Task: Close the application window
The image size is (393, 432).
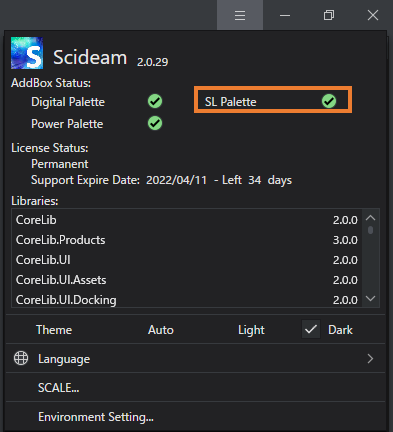Action: pos(373,15)
